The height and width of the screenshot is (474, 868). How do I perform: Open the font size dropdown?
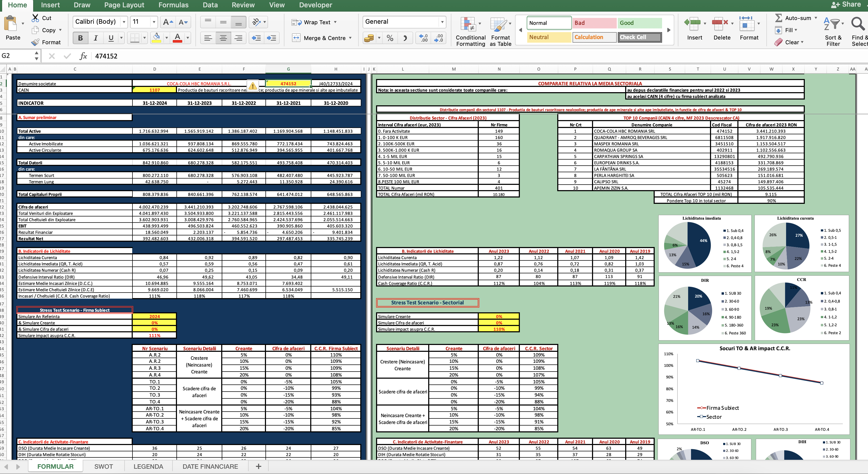pyautogui.click(x=154, y=22)
